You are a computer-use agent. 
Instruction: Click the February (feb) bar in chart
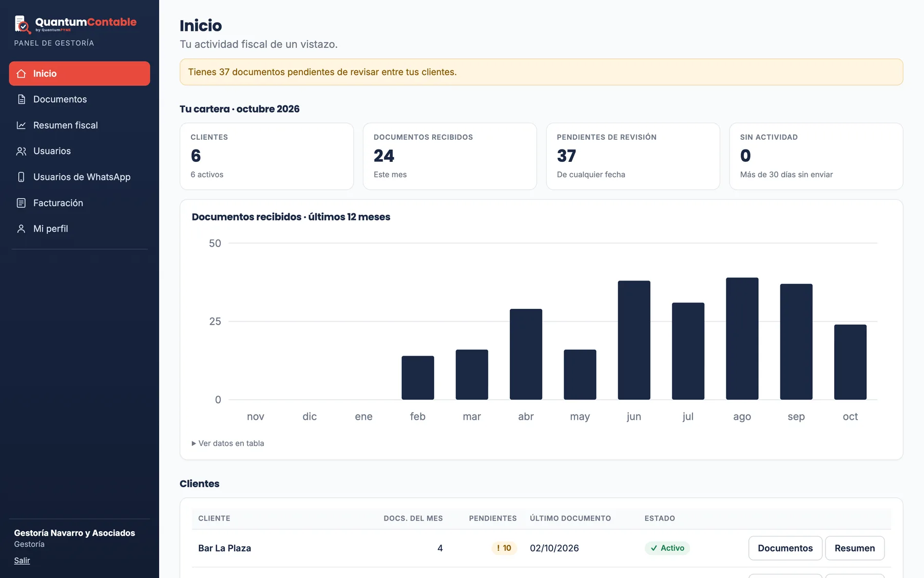(418, 378)
